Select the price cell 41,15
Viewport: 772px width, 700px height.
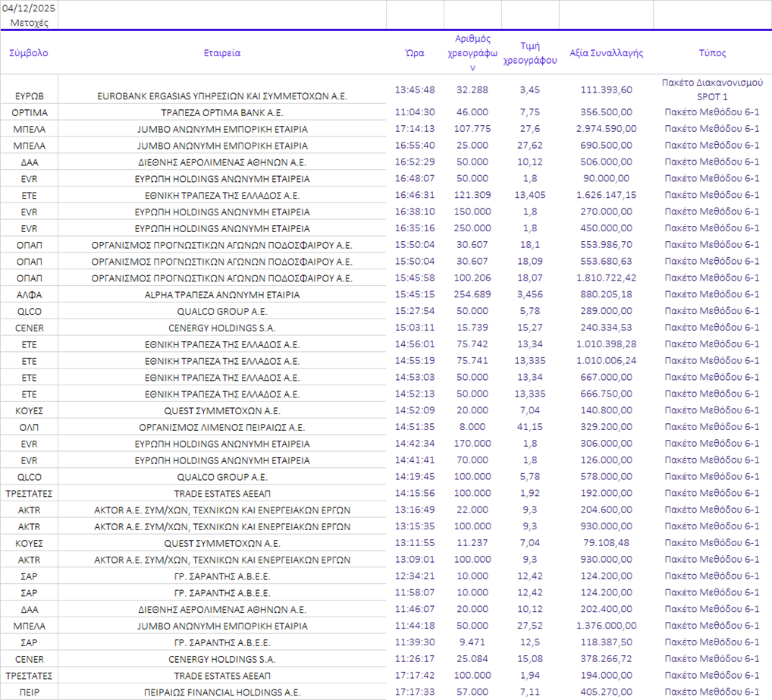(530, 427)
